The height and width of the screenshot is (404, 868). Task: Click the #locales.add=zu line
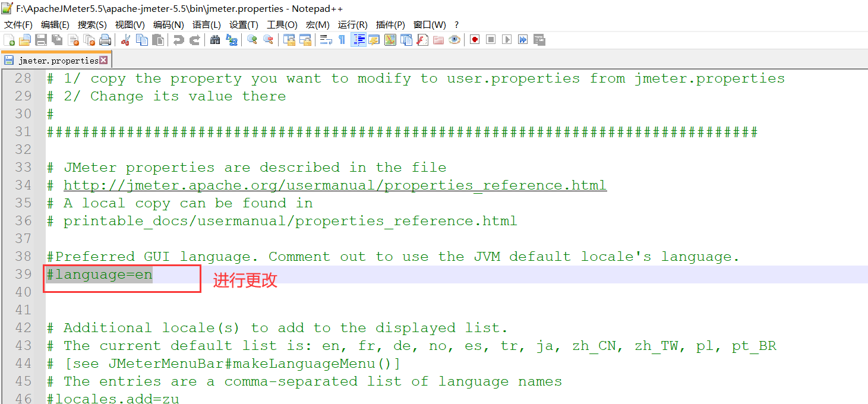[113, 398]
